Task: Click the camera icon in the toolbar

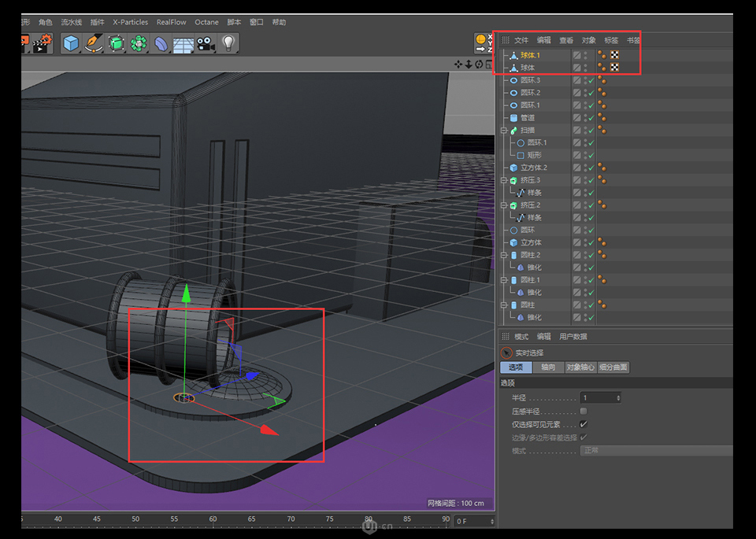Action: tap(206, 44)
